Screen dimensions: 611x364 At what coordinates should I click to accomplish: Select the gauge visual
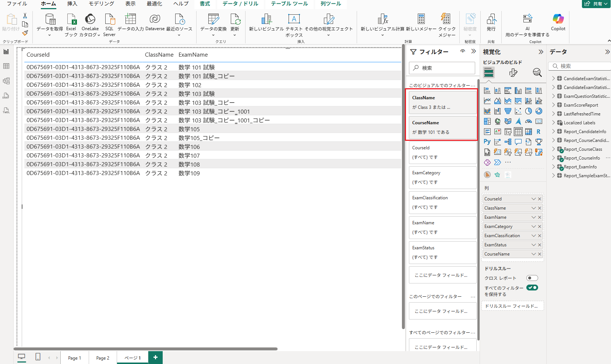[529, 121]
